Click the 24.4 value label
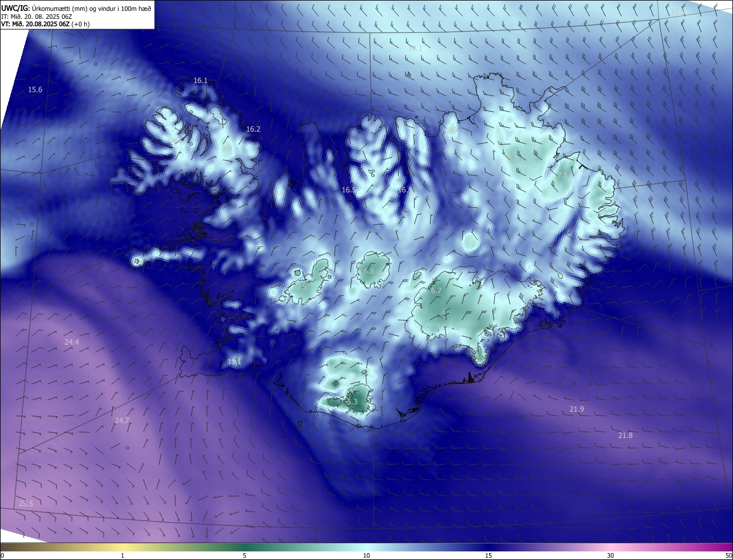733x560 pixels. pos(72,342)
